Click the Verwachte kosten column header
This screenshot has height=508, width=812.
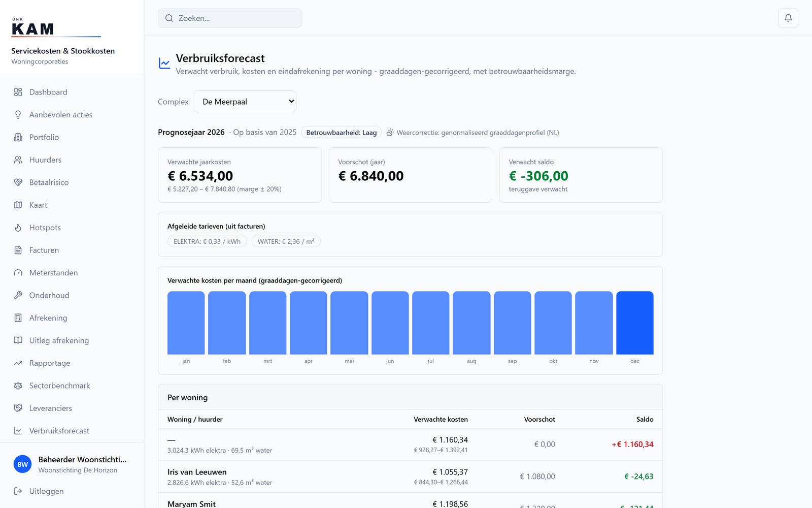(x=441, y=419)
